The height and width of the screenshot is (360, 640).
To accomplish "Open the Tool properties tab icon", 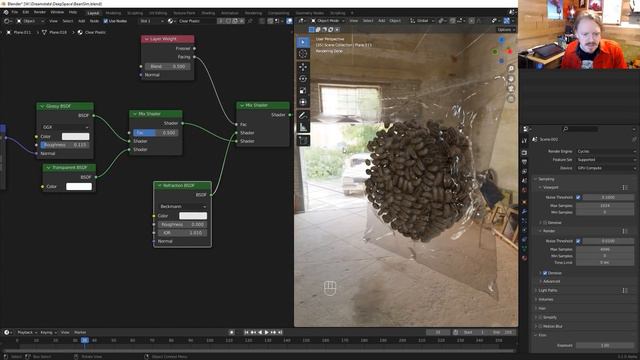I will pos(524,140).
